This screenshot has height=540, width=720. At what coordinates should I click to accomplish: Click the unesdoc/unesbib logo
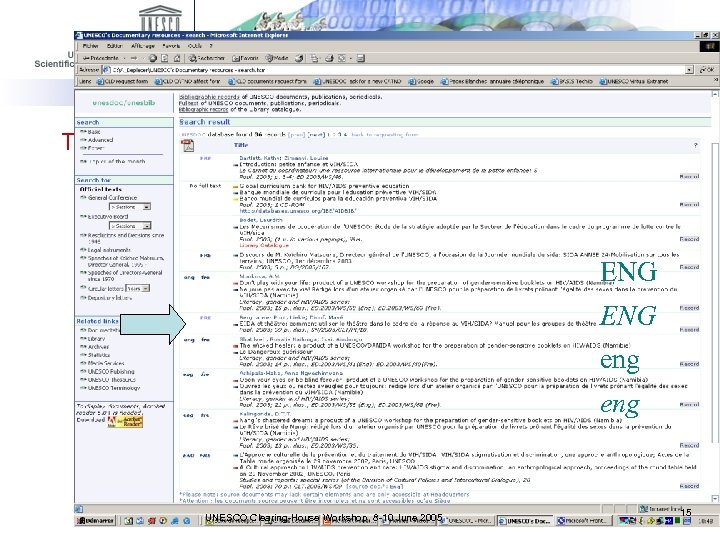(124, 103)
